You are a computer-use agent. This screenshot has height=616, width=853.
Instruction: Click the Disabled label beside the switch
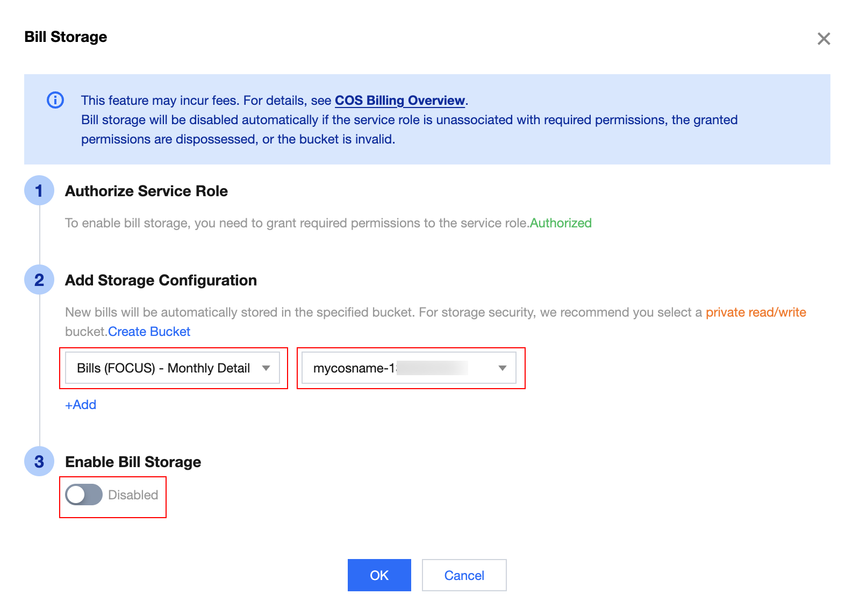pos(133,495)
